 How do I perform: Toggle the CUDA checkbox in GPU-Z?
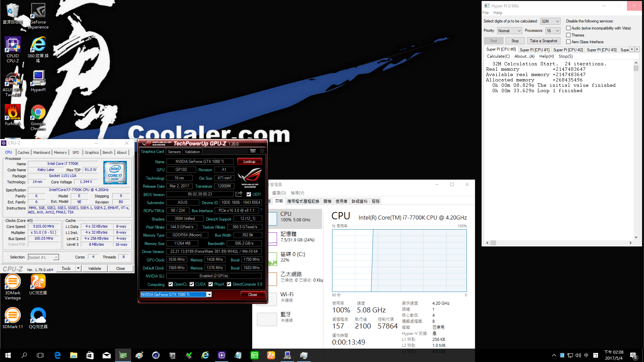[192, 284]
